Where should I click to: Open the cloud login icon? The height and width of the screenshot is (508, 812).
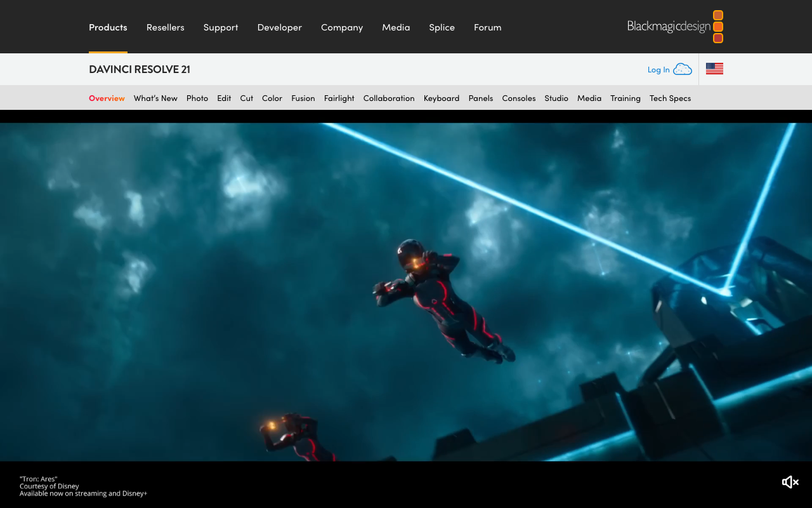(x=683, y=69)
